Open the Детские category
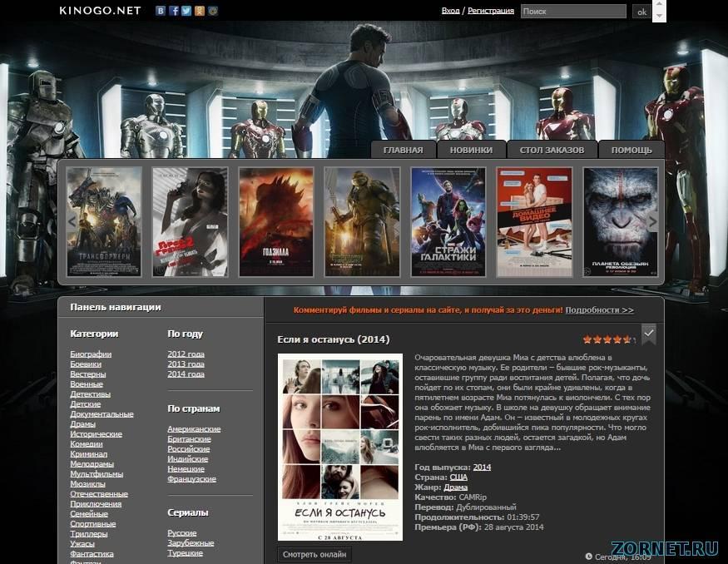728x564 pixels. [x=86, y=403]
